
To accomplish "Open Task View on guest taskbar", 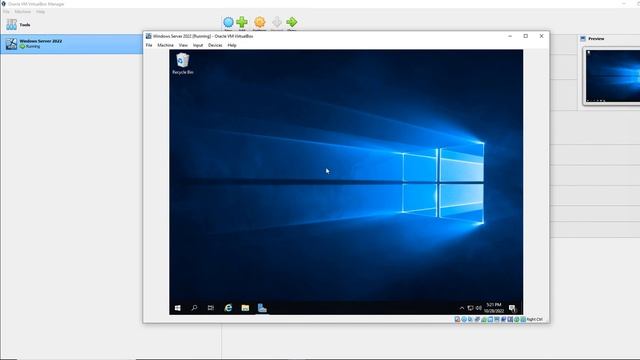I will (211, 308).
